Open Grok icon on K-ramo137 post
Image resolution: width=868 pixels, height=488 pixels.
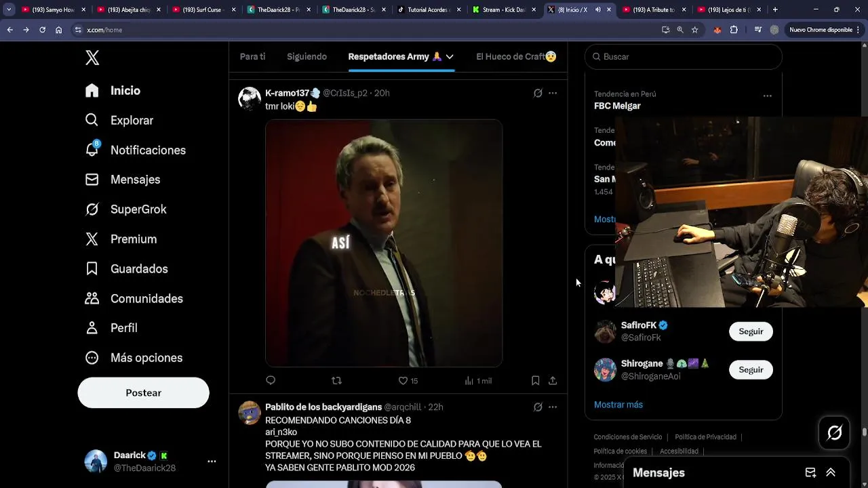(538, 93)
